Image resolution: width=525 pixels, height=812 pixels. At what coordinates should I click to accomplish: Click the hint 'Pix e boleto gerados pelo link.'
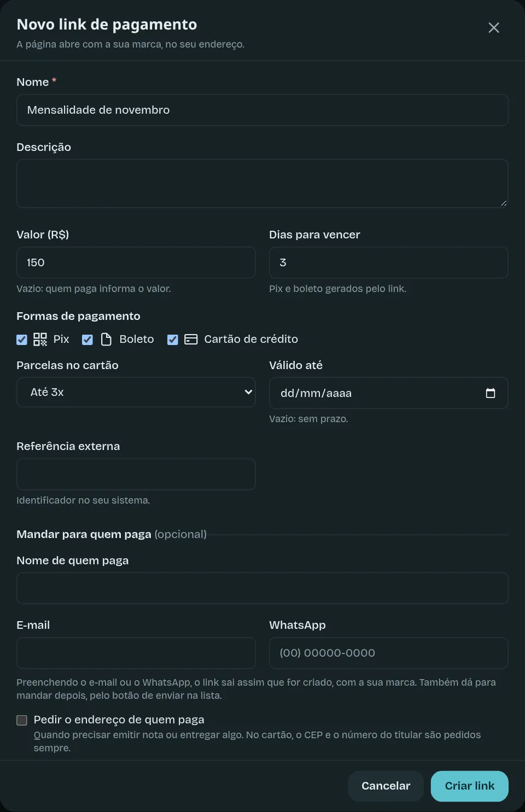click(x=337, y=289)
